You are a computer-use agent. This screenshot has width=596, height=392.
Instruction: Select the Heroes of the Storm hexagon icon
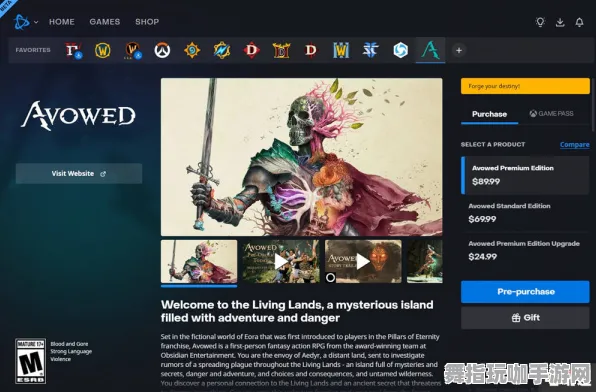[401, 50]
